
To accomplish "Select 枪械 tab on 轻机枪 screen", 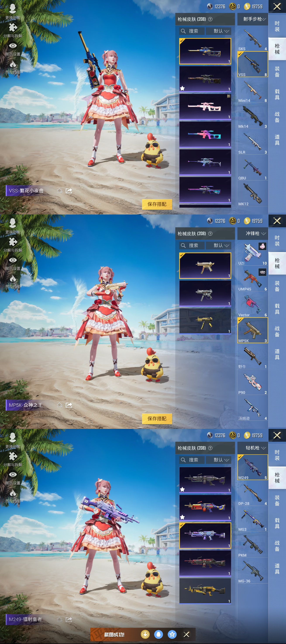I will [x=277, y=478].
